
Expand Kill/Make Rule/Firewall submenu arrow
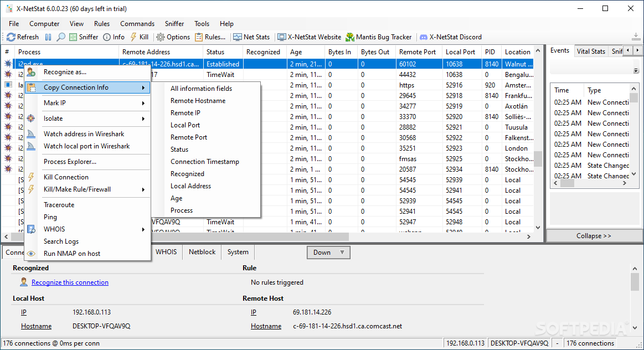[x=143, y=189]
